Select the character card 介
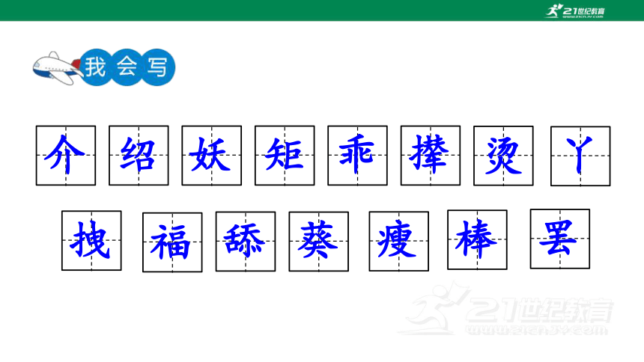This screenshot has width=644, height=362. point(66,156)
